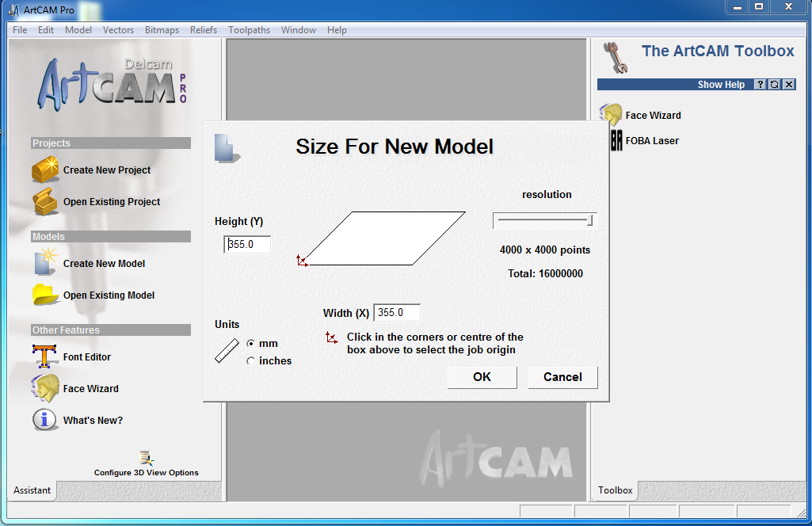Click the resolution slider handle

point(590,220)
